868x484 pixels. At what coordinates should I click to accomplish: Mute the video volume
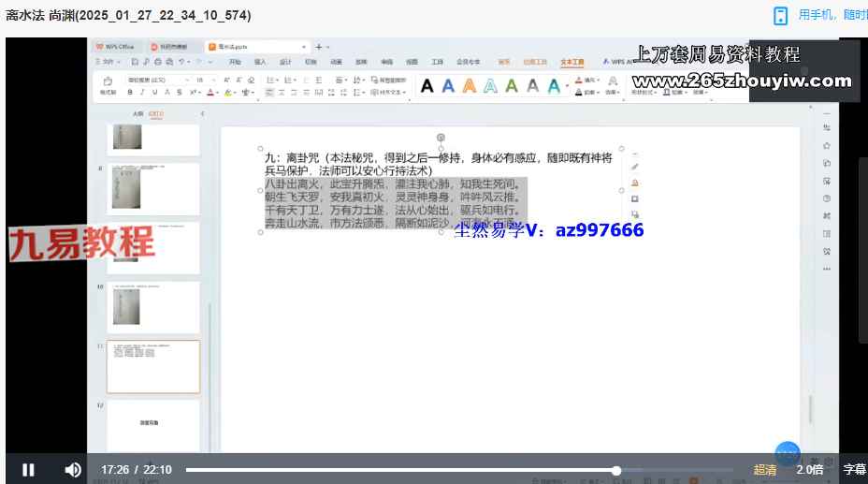(x=73, y=470)
